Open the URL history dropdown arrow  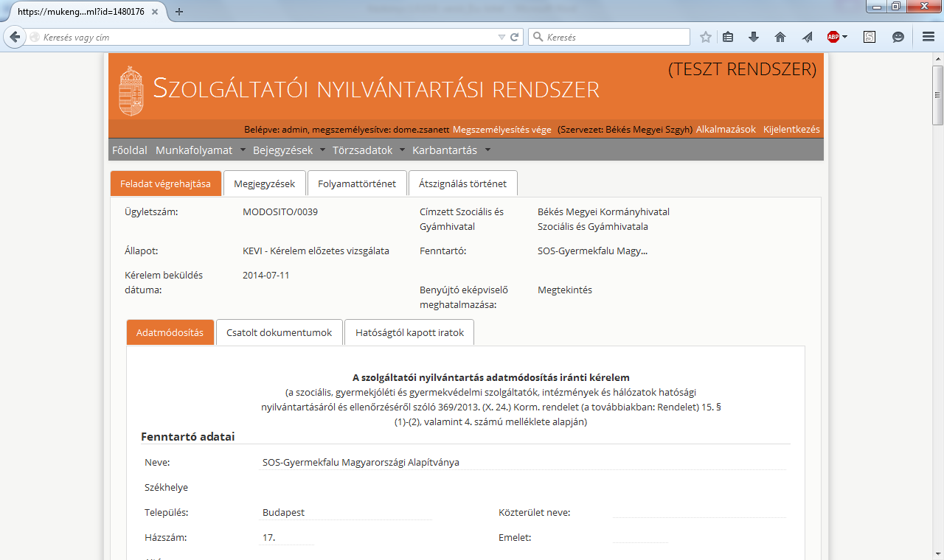pos(502,37)
